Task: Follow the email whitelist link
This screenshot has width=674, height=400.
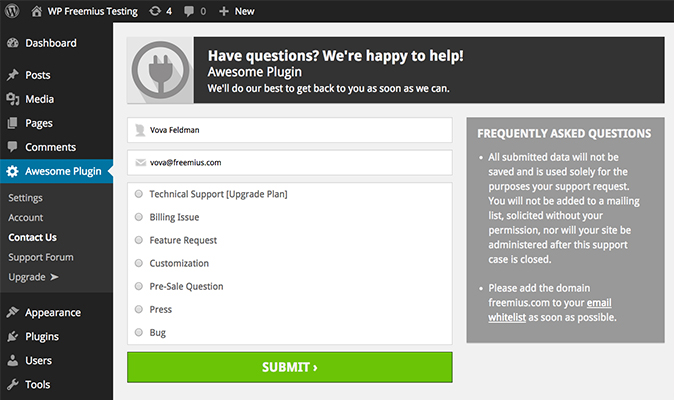Action: [600, 310]
